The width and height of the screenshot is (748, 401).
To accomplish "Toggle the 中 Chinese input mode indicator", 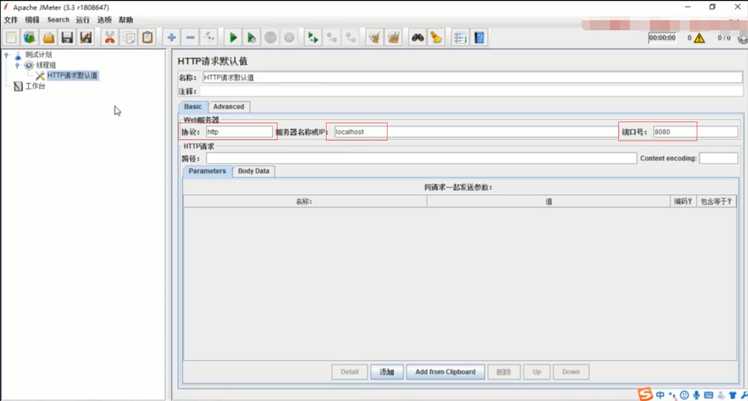I will pos(660,395).
